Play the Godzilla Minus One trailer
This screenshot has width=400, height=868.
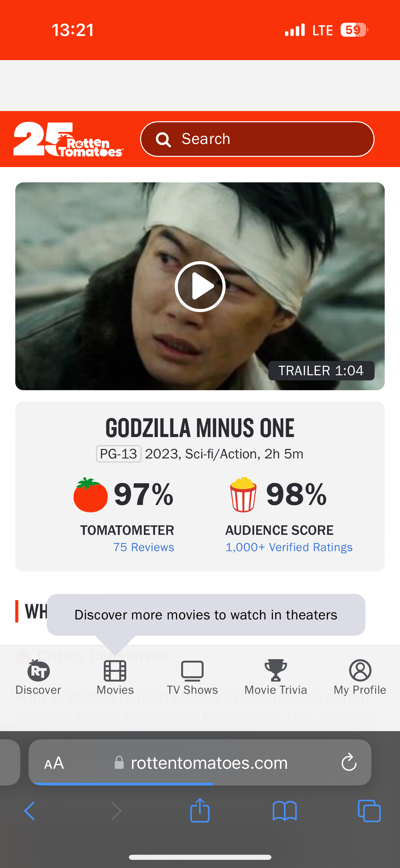pos(200,287)
